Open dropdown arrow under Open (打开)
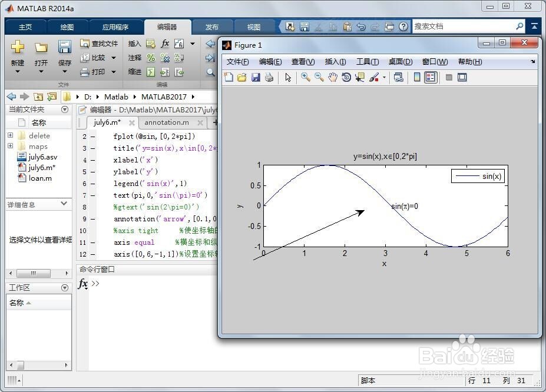 [41, 72]
